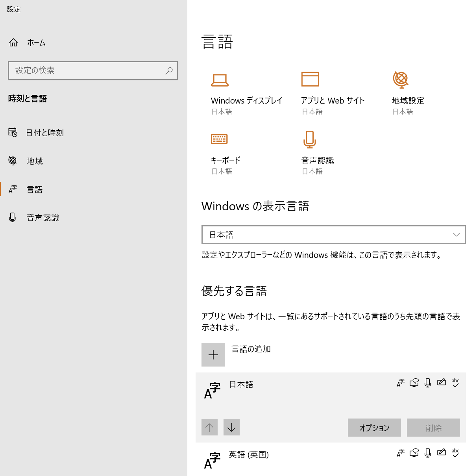Click the アプリと Web サイト window icon
This screenshot has width=475, height=476.
[310, 79]
